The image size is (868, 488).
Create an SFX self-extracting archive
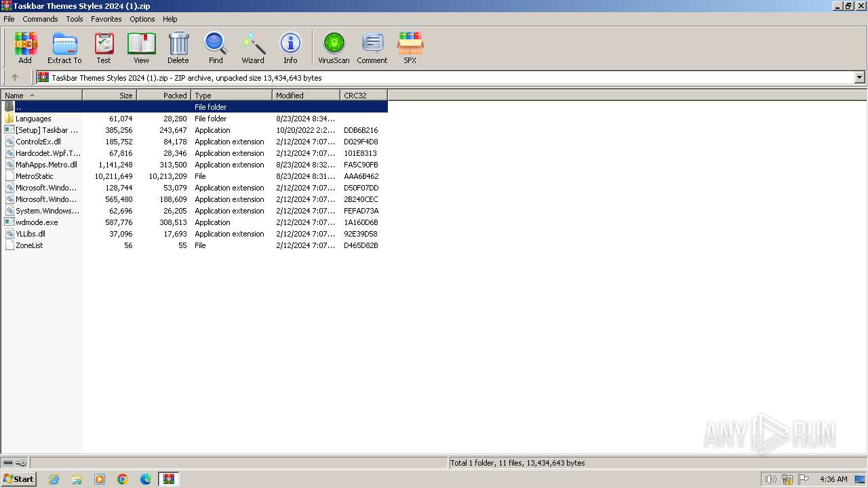pyautogui.click(x=410, y=47)
